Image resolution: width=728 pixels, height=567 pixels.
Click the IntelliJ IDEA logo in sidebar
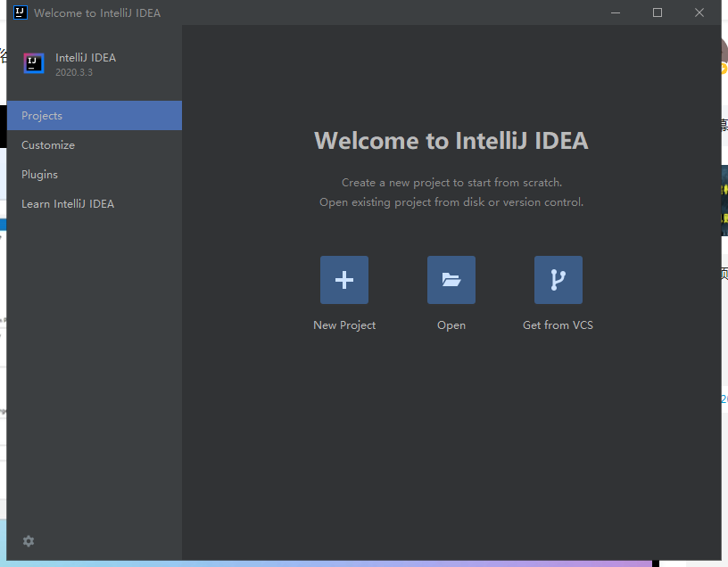[34, 63]
